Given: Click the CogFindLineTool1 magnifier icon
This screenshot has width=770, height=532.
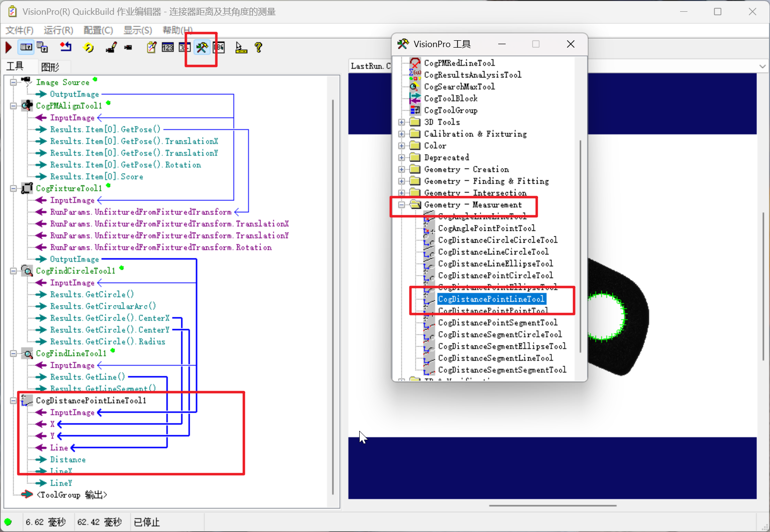Looking at the screenshot, I should [x=27, y=353].
